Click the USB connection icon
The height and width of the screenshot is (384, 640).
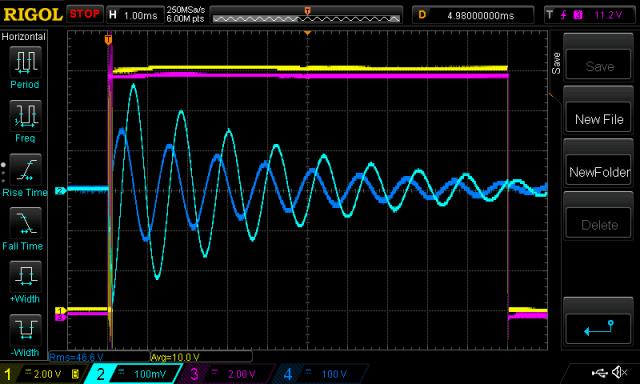600,372
